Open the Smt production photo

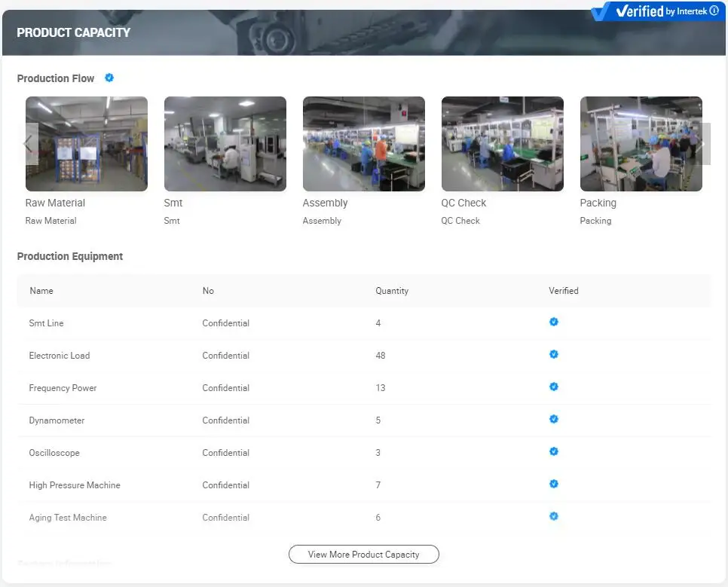(225, 144)
